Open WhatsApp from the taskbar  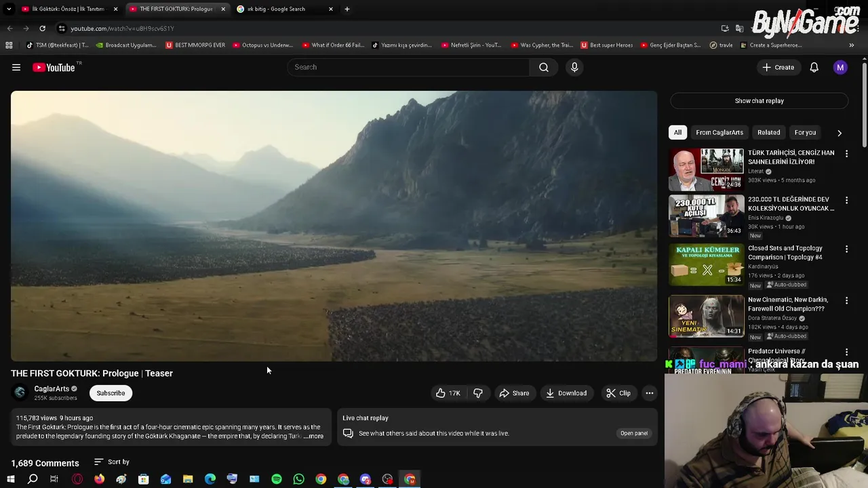coord(298,479)
